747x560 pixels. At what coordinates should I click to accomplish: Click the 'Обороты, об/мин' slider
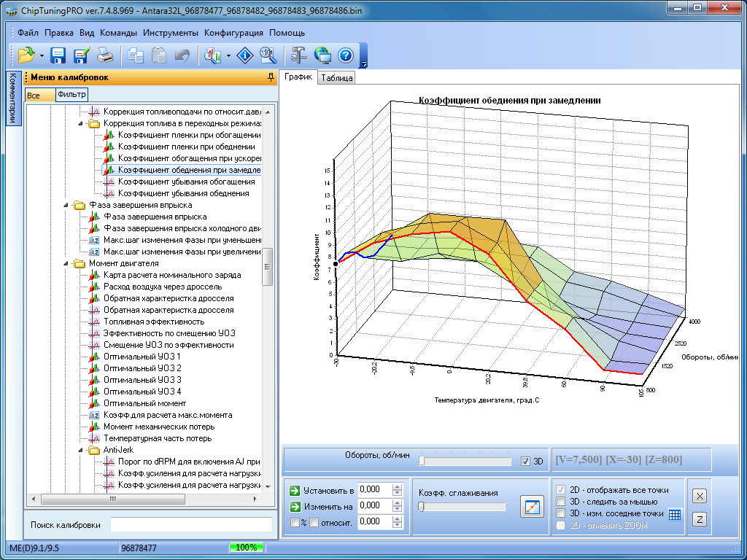(x=465, y=461)
